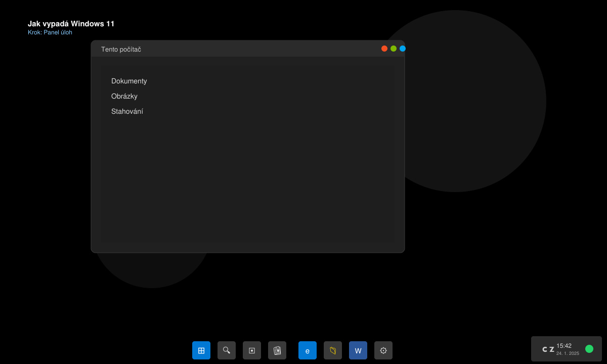Image resolution: width=607 pixels, height=364 pixels.
Task: Click the Jak vypadá Windows 11 heading
Action: (x=71, y=24)
